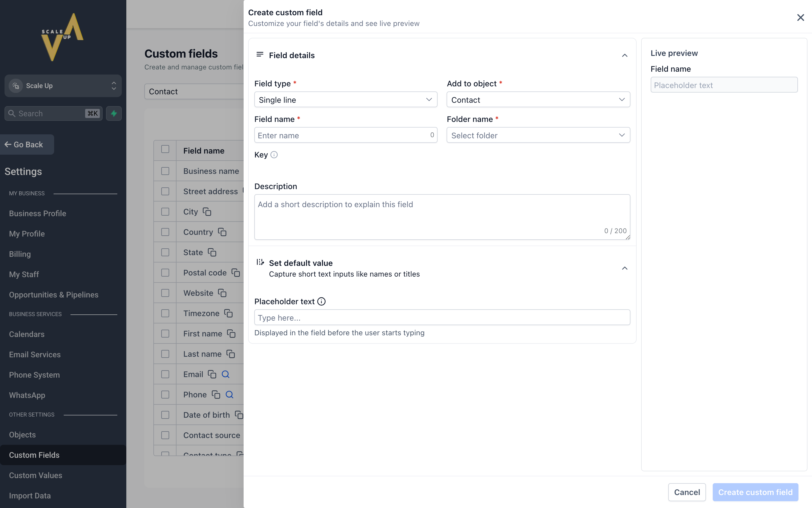
Task: Check the Street address row checkbox
Action: [165, 192]
